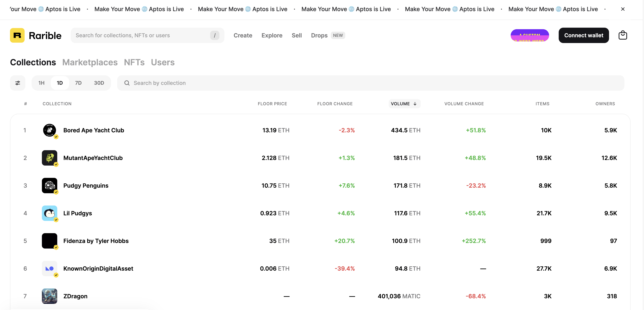The image size is (644, 310).
Task: Click the MutantApeYachtClub avatar icon
Action: pyautogui.click(x=50, y=158)
